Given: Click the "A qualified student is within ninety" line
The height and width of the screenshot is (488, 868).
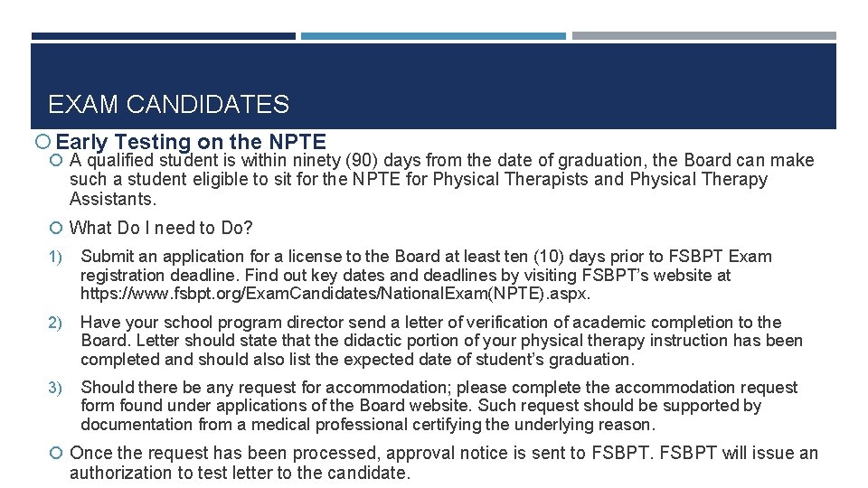Looking at the screenshot, I should point(441,161).
